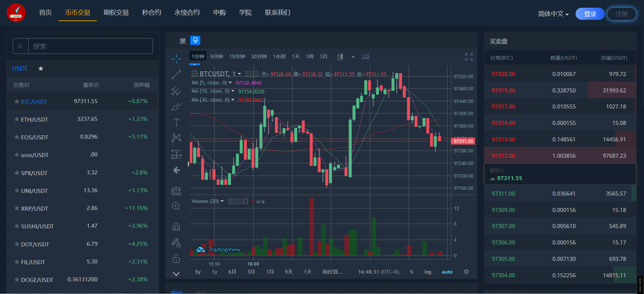The width and height of the screenshot is (644, 294).
Task: Favorite the ETH/USDT pair star
Action: click(x=17, y=119)
